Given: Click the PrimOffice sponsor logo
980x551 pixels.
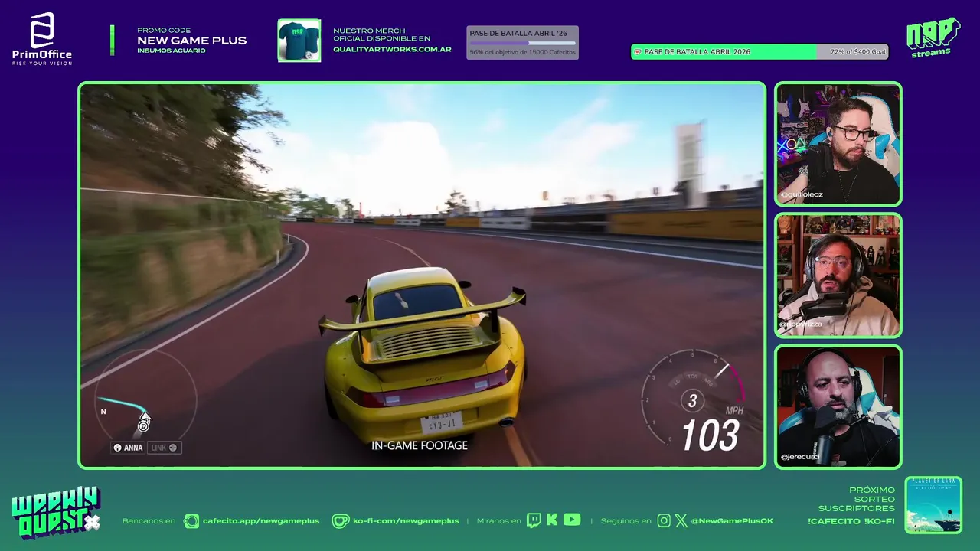Looking at the screenshot, I should (42, 38).
